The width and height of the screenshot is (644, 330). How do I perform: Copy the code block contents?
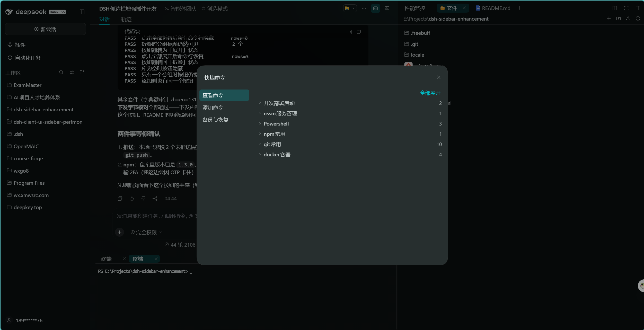[x=359, y=32]
